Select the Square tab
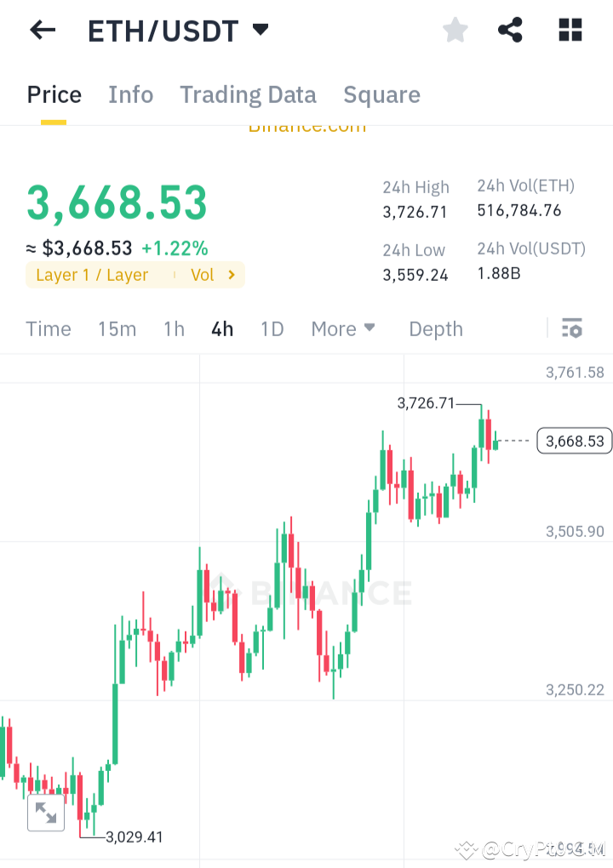This screenshot has width=613, height=868. coord(381,94)
